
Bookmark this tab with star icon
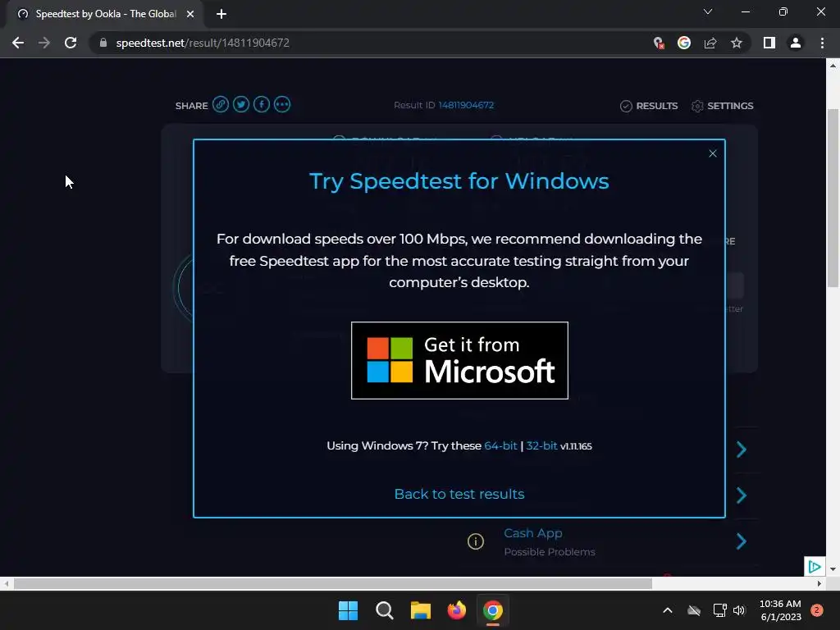click(737, 43)
